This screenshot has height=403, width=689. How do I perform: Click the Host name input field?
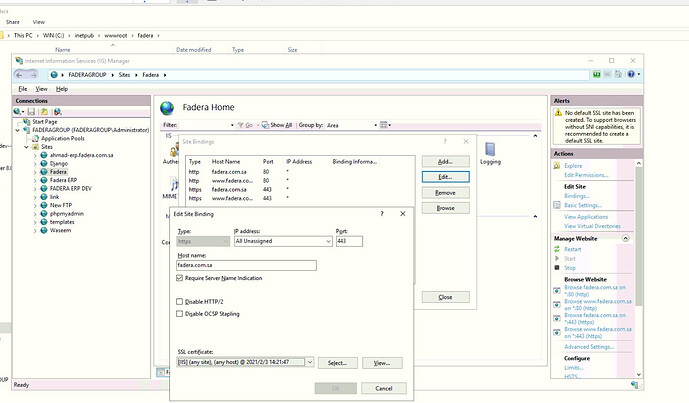[246, 265]
